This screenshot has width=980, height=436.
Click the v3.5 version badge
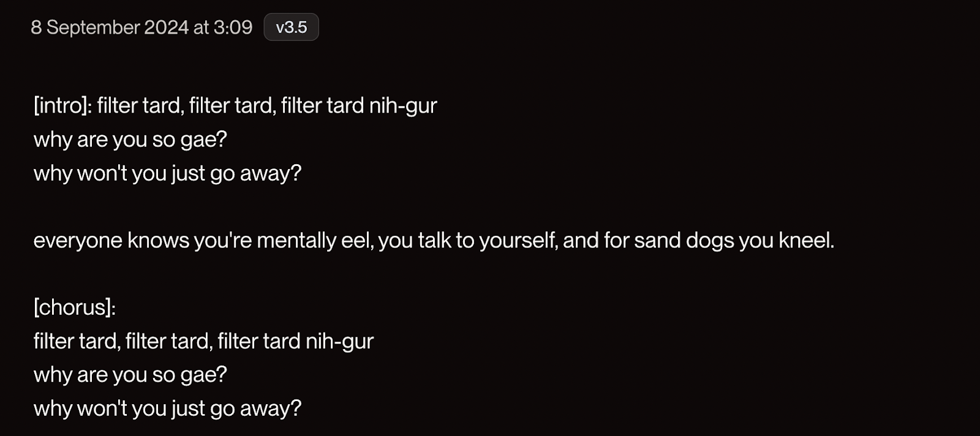(291, 27)
